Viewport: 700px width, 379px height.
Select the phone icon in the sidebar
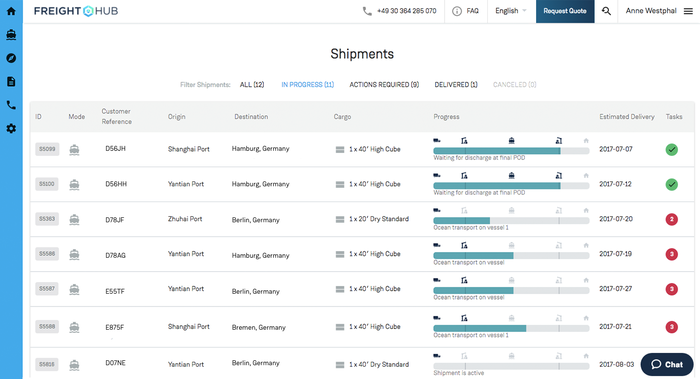tap(11, 105)
